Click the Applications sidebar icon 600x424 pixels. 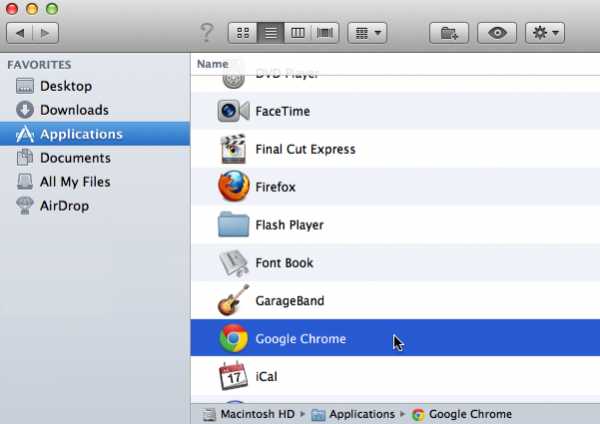point(25,134)
